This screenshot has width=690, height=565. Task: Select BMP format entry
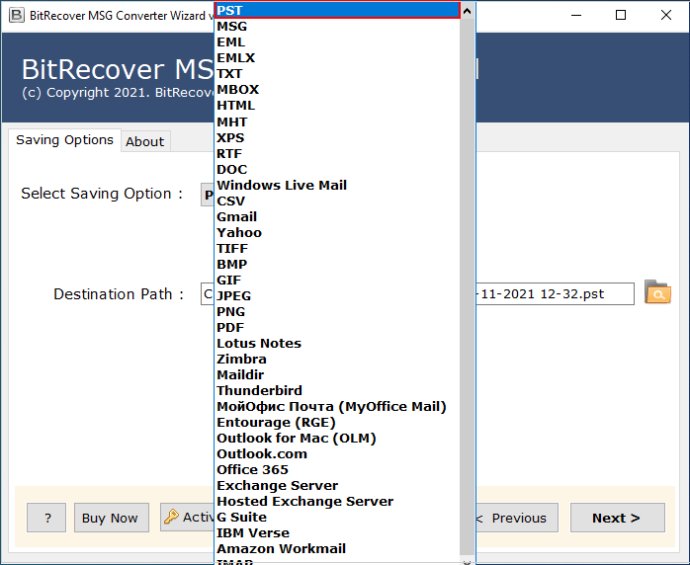338,264
